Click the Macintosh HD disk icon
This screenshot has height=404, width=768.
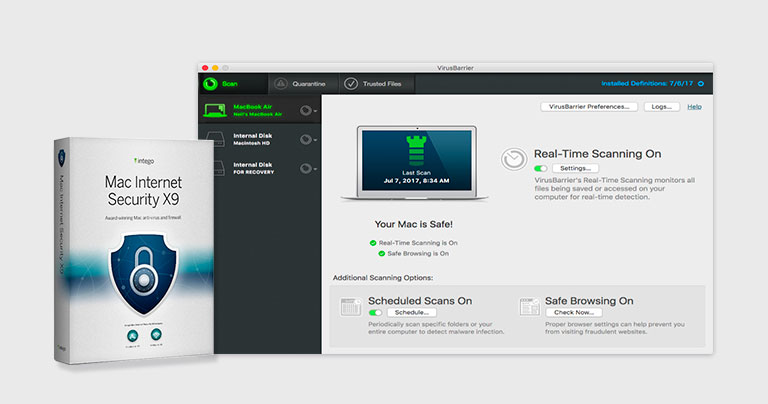pyautogui.click(x=215, y=139)
